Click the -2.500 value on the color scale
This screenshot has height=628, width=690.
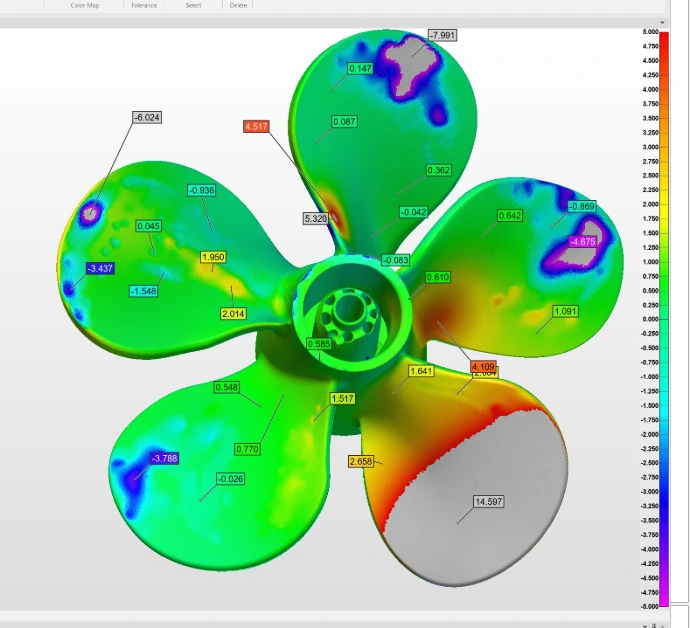coord(649,463)
